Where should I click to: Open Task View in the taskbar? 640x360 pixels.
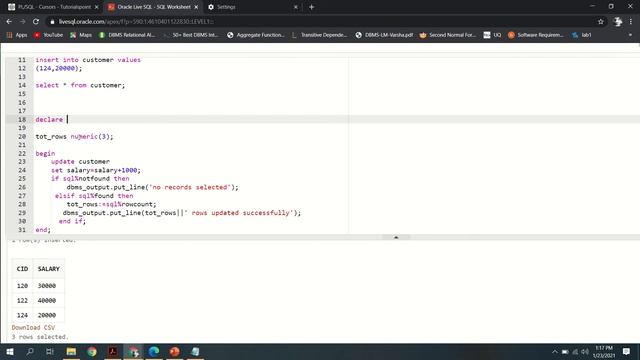pos(50,351)
